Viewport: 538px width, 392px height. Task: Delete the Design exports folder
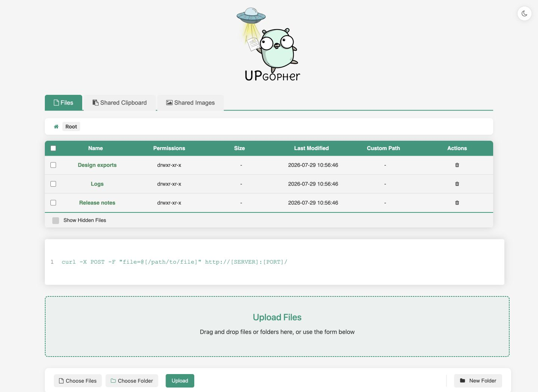coord(457,165)
